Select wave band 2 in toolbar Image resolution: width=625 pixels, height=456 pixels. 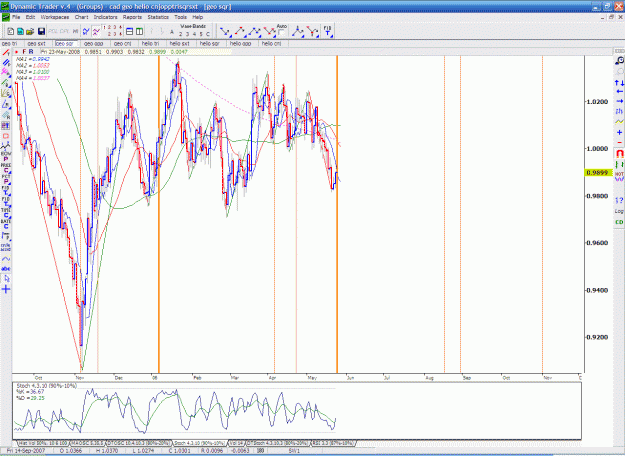pos(181,34)
